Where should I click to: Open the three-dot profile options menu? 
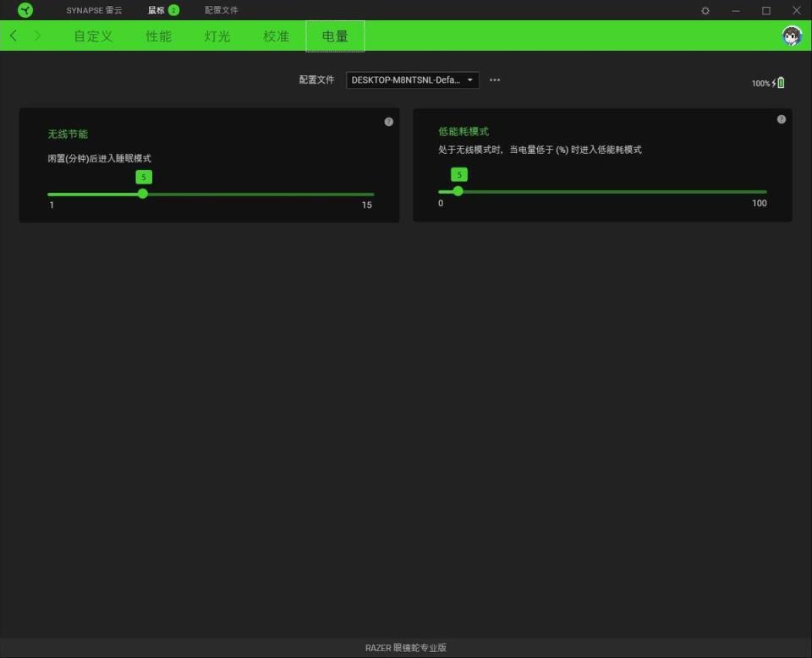495,80
